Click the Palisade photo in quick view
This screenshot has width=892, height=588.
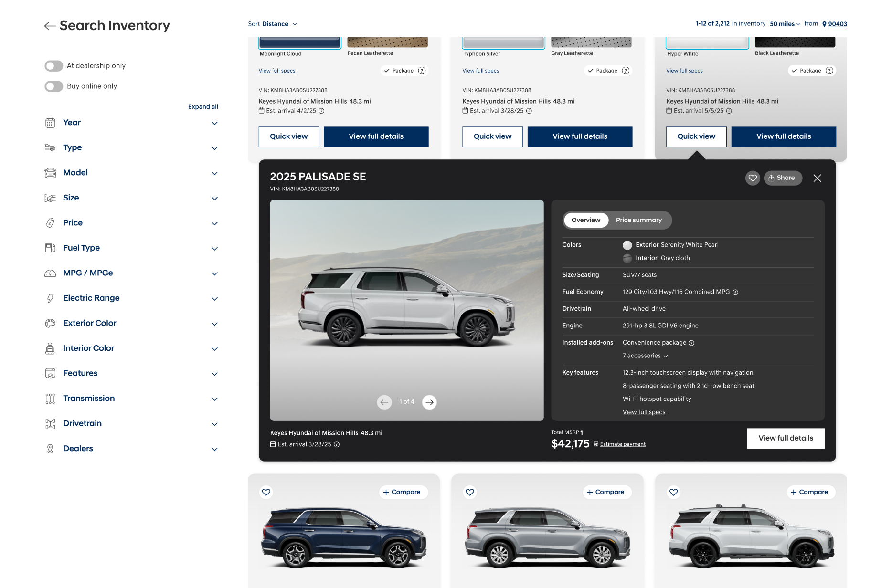[407, 310]
